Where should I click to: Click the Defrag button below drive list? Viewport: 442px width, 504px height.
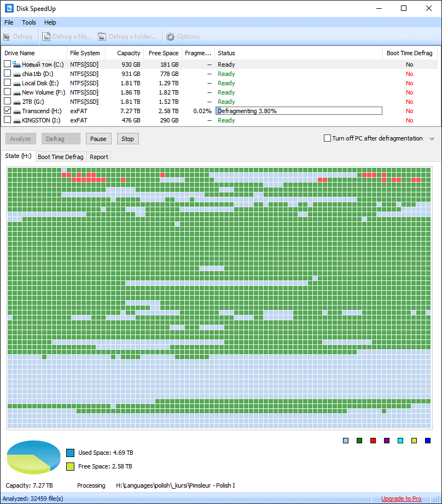tap(55, 139)
